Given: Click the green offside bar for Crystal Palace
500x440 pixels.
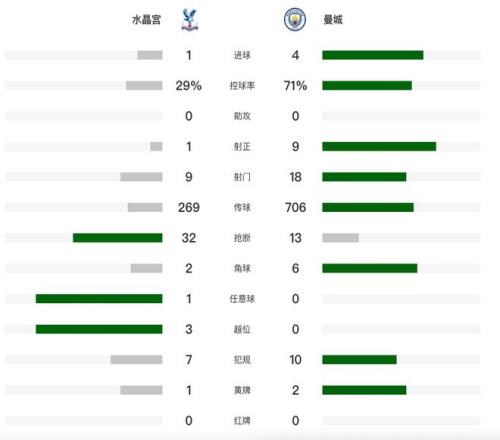Looking at the screenshot, I should pos(99,329).
